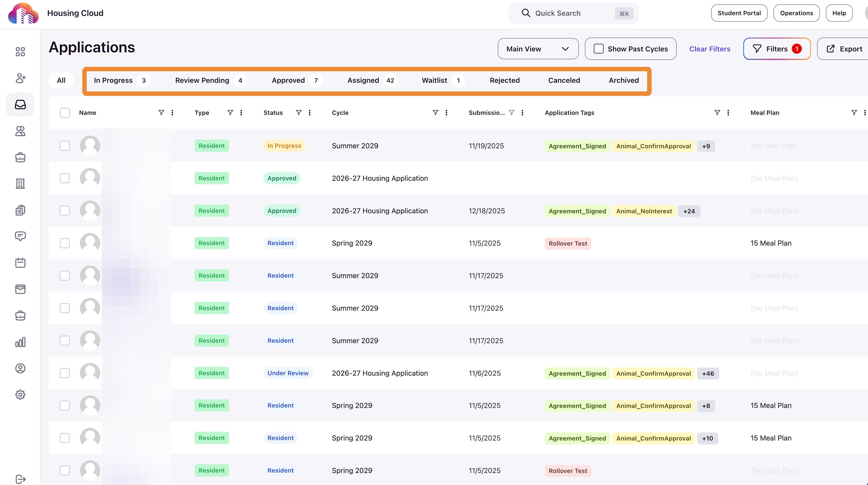Tick the select-all checkbox in table header

point(65,113)
